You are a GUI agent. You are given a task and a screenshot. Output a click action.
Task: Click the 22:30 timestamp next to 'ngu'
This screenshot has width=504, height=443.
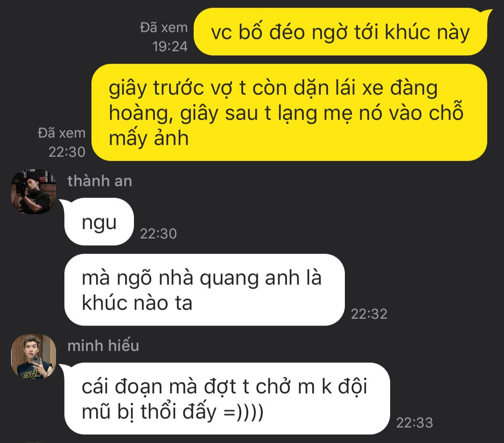(158, 234)
